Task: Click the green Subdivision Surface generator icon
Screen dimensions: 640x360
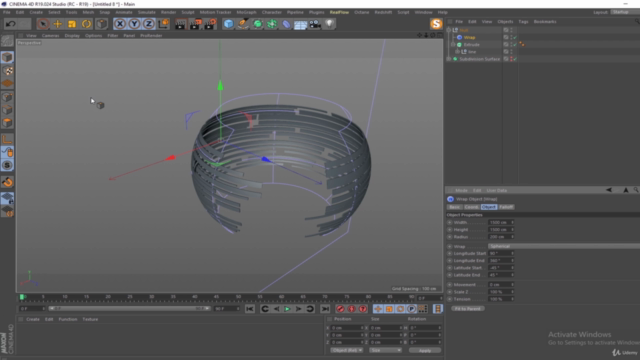Action: point(258,24)
